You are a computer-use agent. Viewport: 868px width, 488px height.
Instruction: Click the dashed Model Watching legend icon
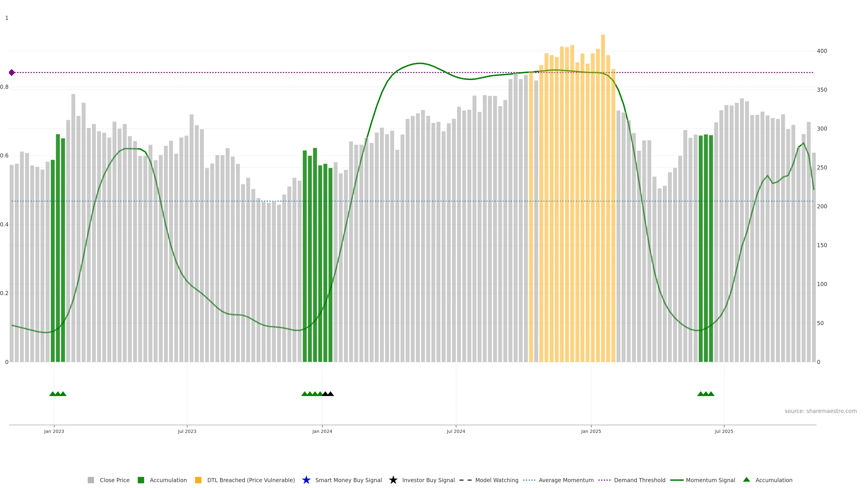(465, 480)
